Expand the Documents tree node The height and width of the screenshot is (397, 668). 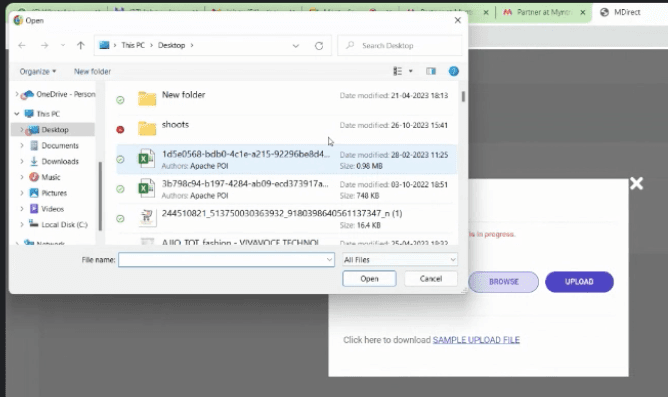[x=22, y=146]
